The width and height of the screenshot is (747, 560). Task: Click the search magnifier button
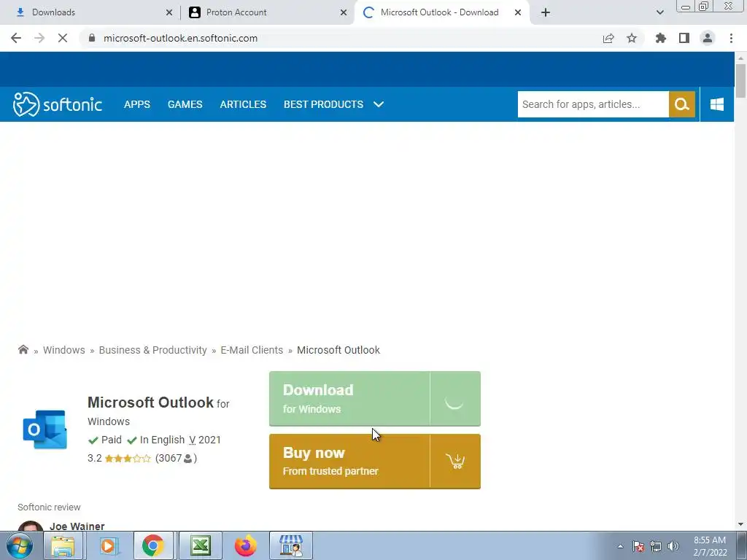(x=682, y=104)
